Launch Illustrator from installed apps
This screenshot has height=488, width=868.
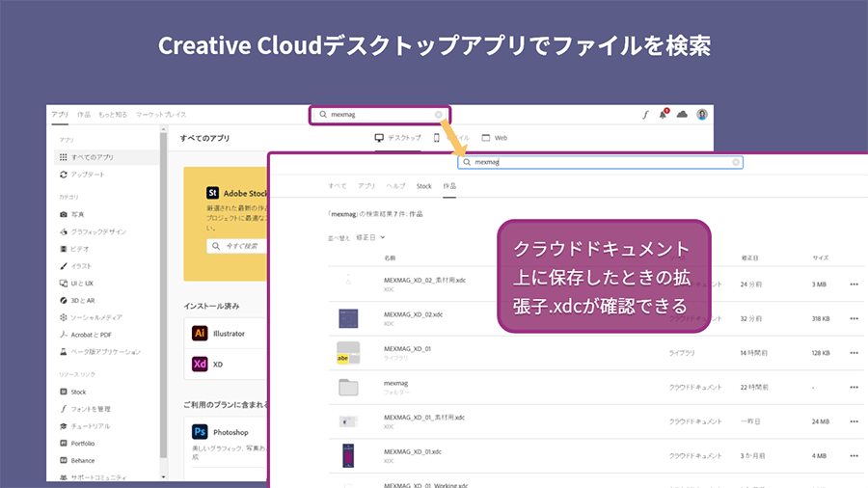[x=201, y=334]
